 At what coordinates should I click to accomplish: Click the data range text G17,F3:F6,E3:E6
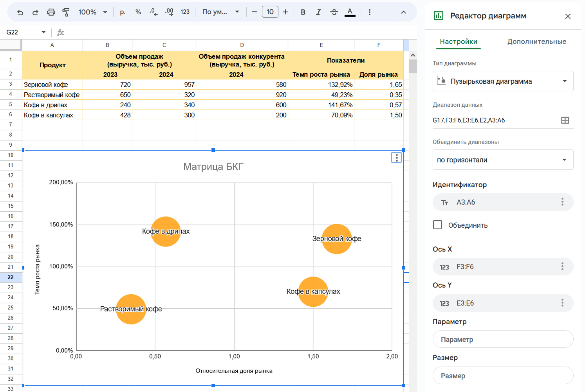pyautogui.click(x=469, y=120)
